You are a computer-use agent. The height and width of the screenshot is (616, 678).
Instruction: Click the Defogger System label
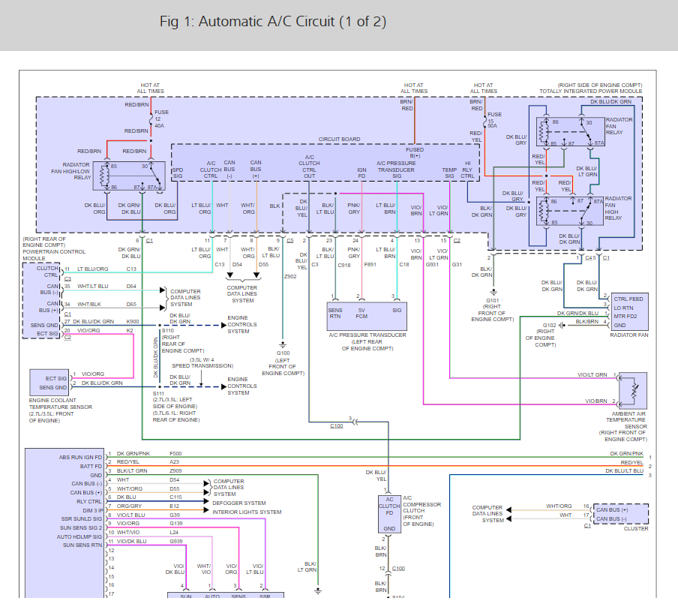(239, 503)
